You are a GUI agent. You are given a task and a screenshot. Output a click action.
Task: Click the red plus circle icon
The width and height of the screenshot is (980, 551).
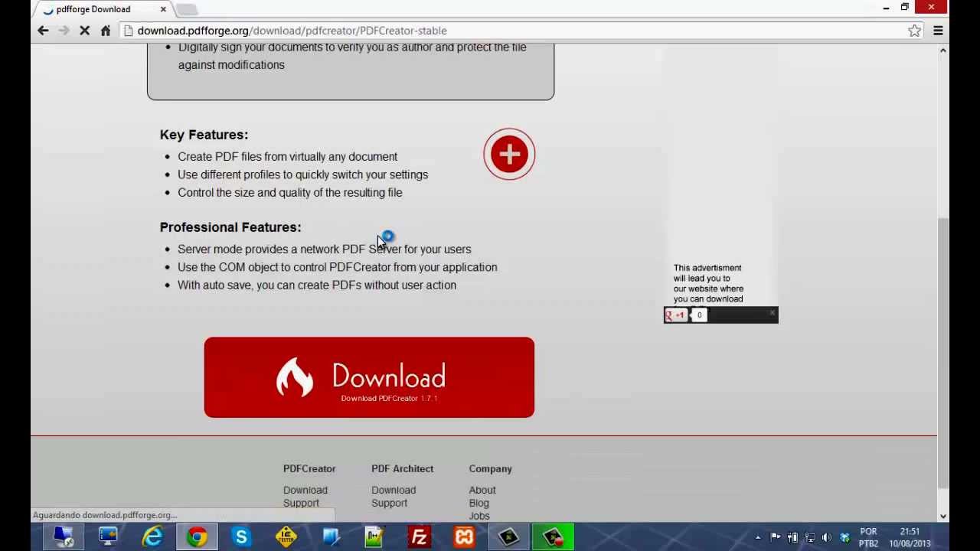point(509,154)
